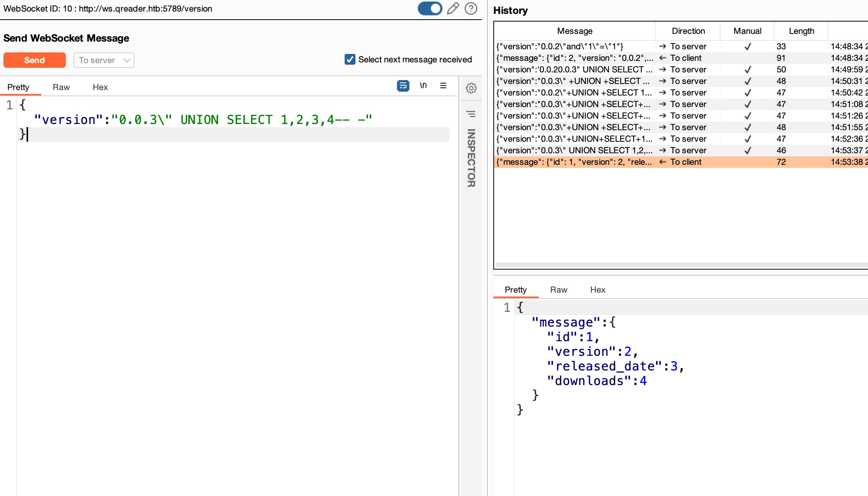Image resolution: width=868 pixels, height=496 pixels.
Task: Open the help question mark icon
Action: (x=471, y=8)
